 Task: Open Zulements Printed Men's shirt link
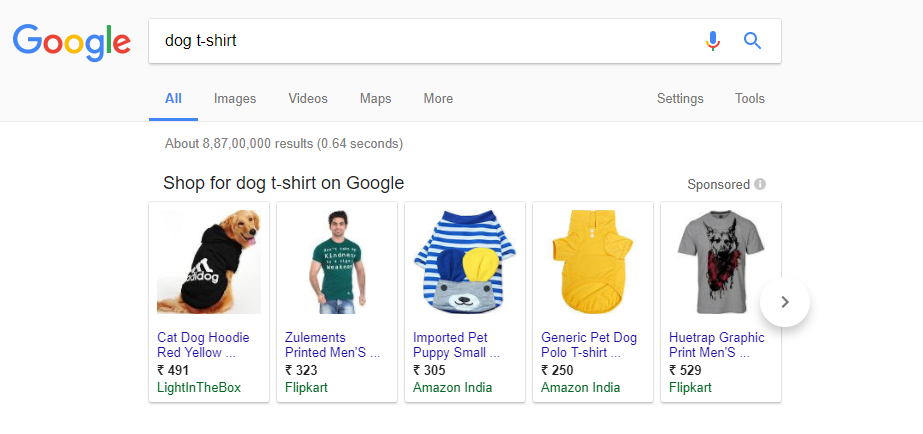333,345
